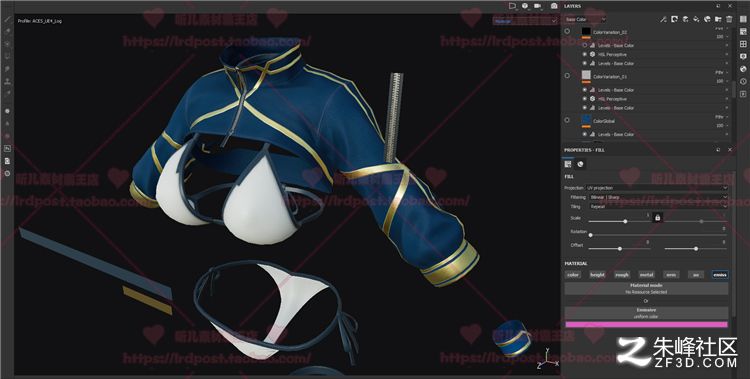Open the Shader Settings dock icon
The image size is (750, 379).
coord(743,56)
